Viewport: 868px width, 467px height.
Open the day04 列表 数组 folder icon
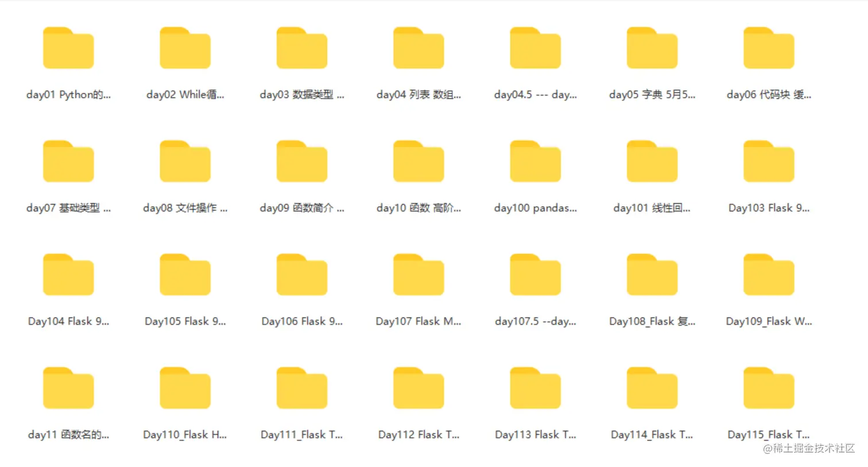click(x=418, y=48)
